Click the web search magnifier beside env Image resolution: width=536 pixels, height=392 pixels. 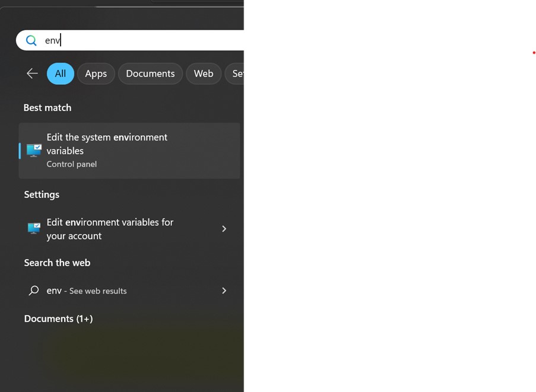[x=34, y=291]
